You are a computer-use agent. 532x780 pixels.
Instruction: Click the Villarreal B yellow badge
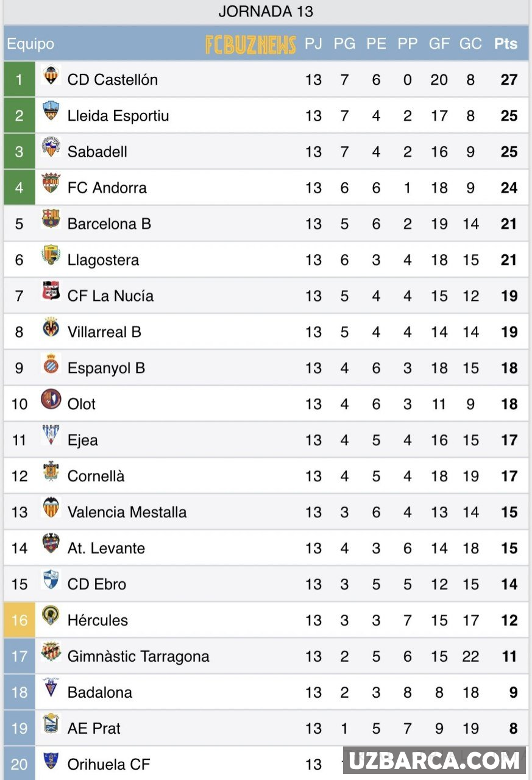click(x=51, y=328)
